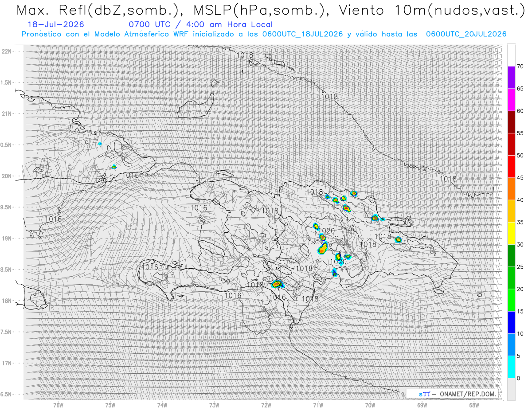The image size is (532, 411).
Task: Click the '17N' latitude axis label
Action: [7, 363]
